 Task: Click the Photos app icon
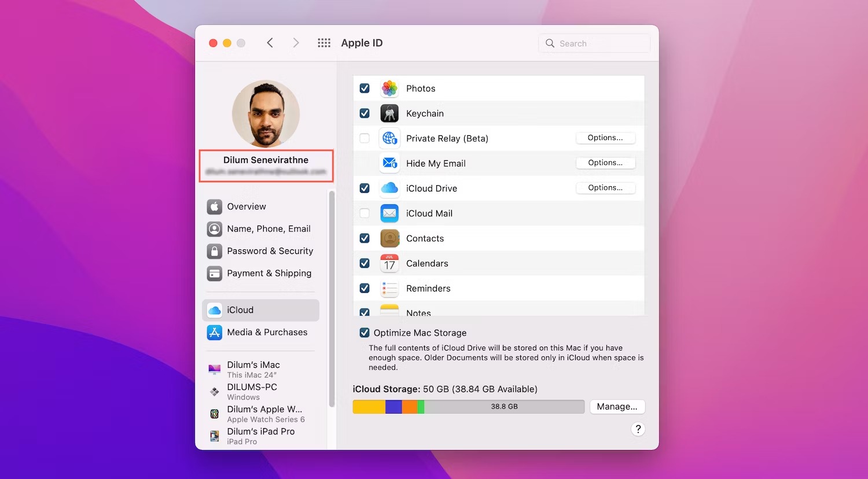pos(389,89)
